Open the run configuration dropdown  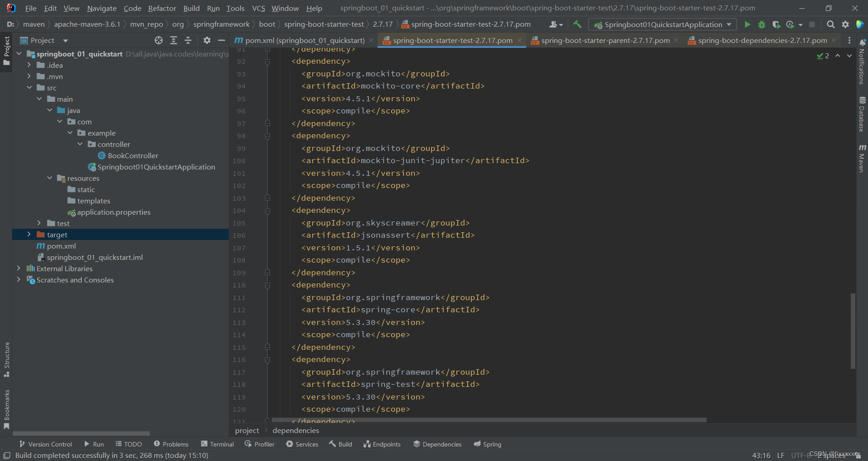pos(728,24)
